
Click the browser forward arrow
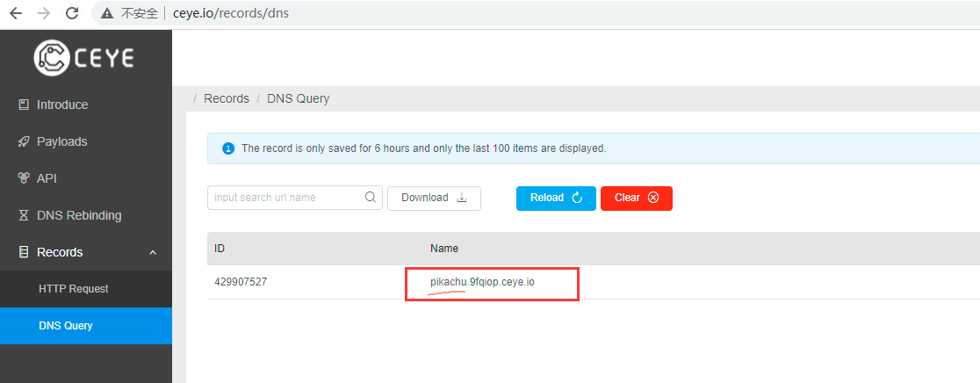pyautogui.click(x=44, y=13)
